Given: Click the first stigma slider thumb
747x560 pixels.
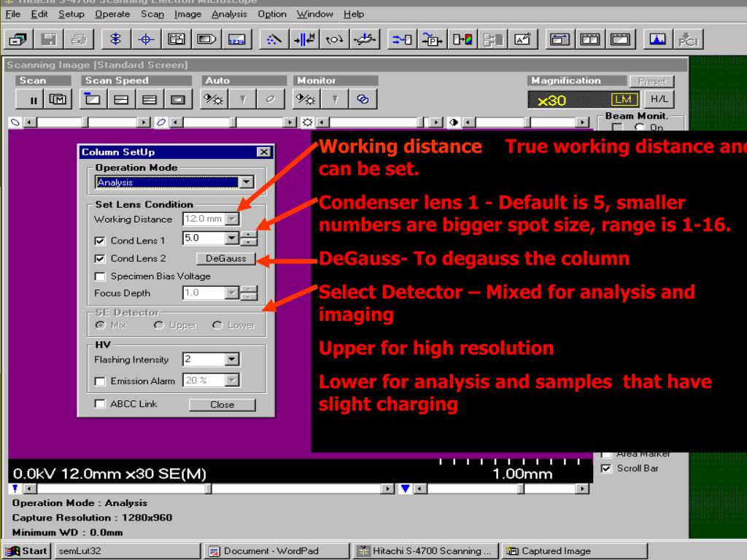Looking at the screenshot, I should click(x=85, y=122).
